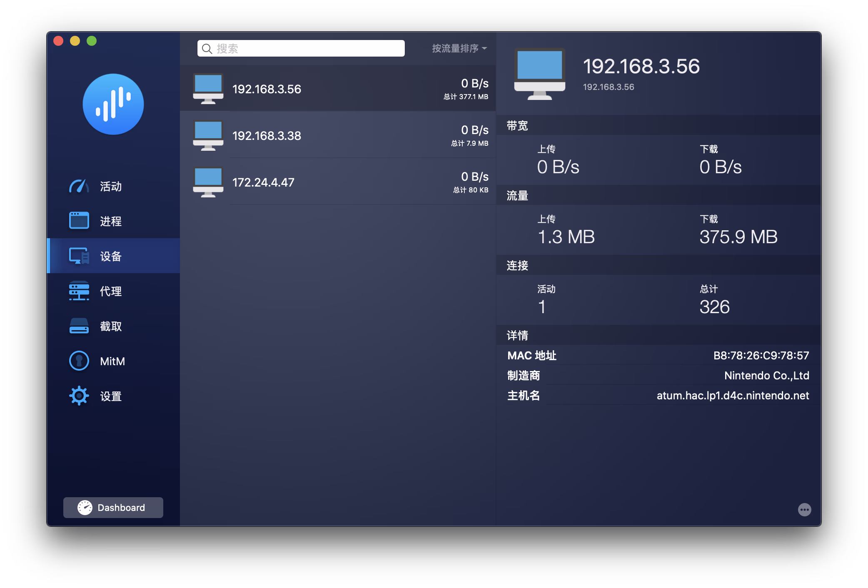Click the 设备 menu label
Viewport: 868px width, 588px height.
(x=111, y=256)
